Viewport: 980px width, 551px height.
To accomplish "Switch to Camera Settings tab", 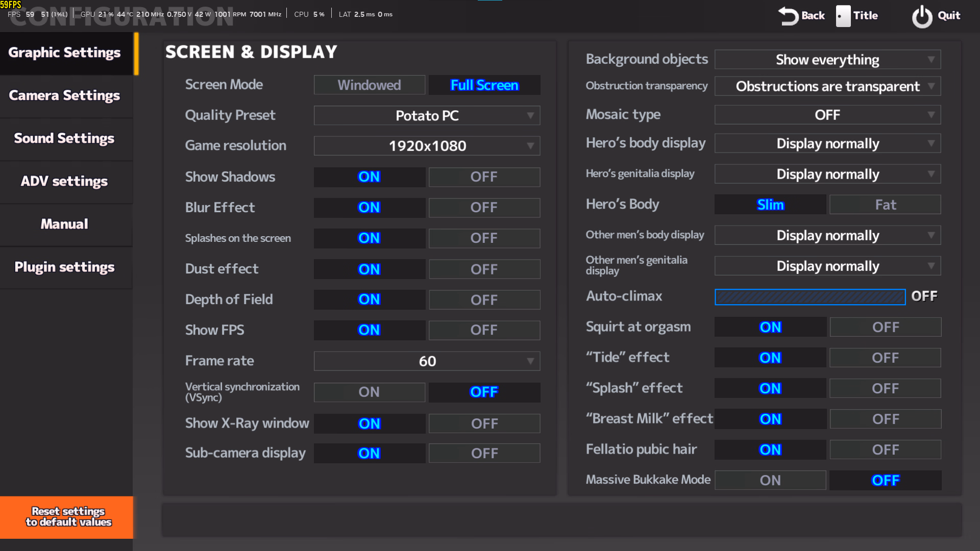I will click(x=65, y=95).
